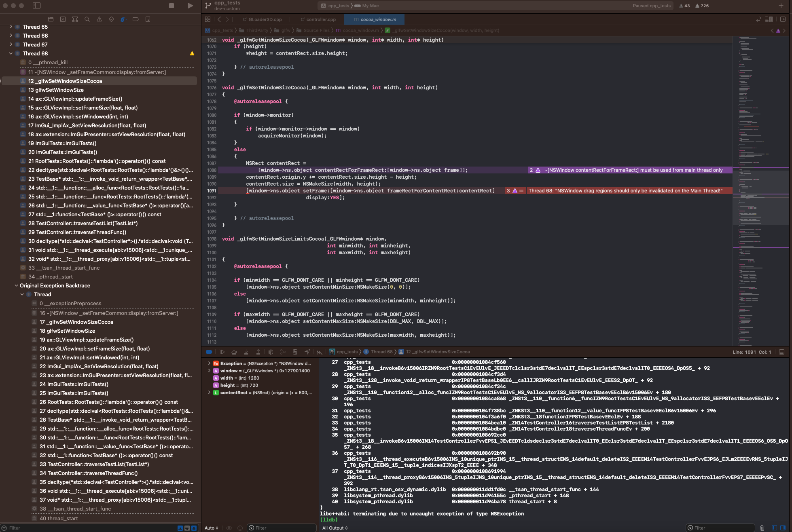Switch to GLoader3D.cpp tab
The image size is (792, 532).
pyautogui.click(x=262, y=19)
